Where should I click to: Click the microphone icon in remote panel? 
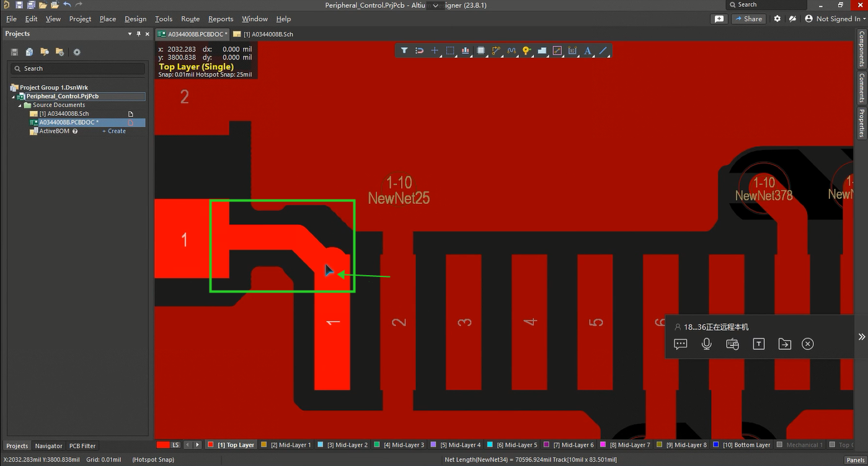[706, 344]
